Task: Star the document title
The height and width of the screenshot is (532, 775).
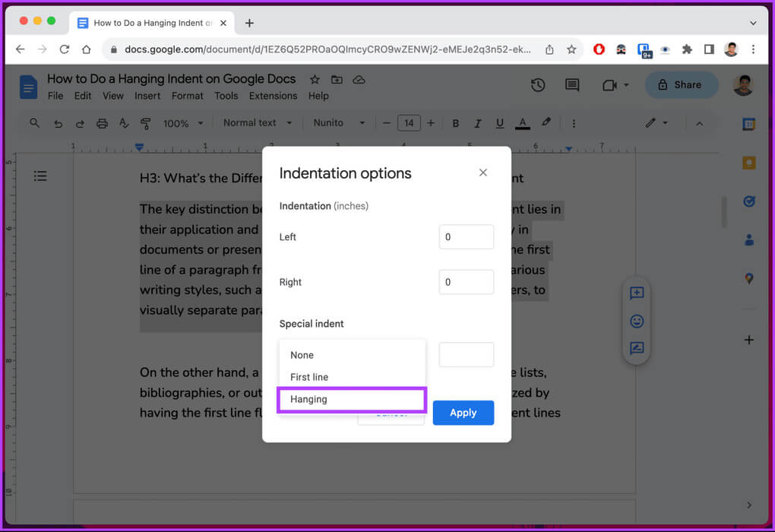Action: pyautogui.click(x=314, y=79)
